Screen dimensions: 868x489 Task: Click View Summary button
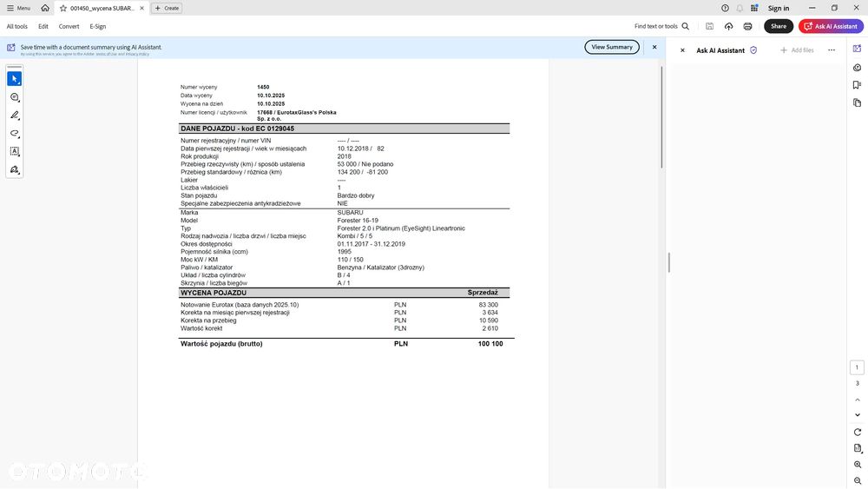point(612,47)
